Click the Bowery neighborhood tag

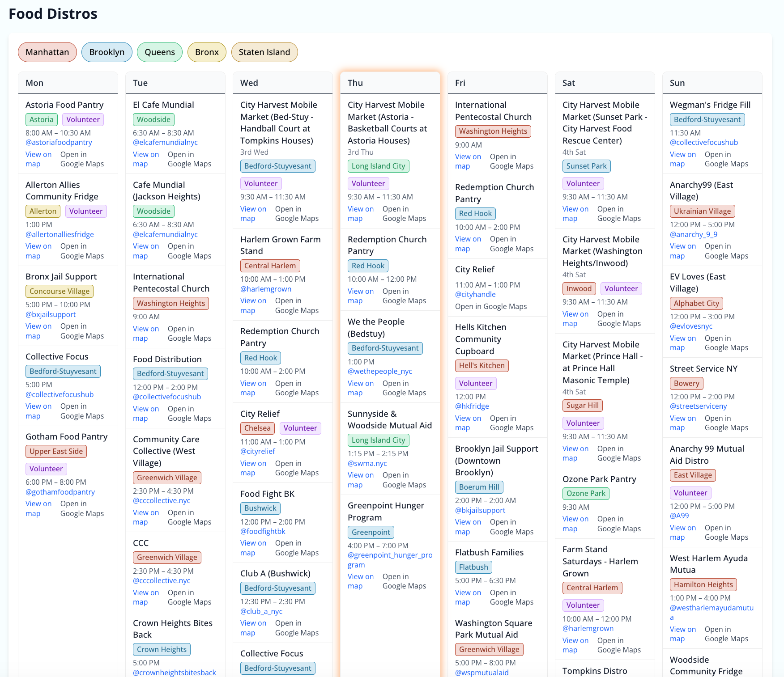point(686,384)
